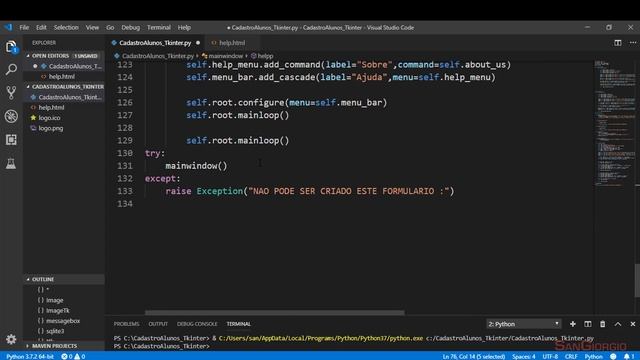This screenshot has width=640, height=360.
Task: Open the View menu
Action: point(92,27)
